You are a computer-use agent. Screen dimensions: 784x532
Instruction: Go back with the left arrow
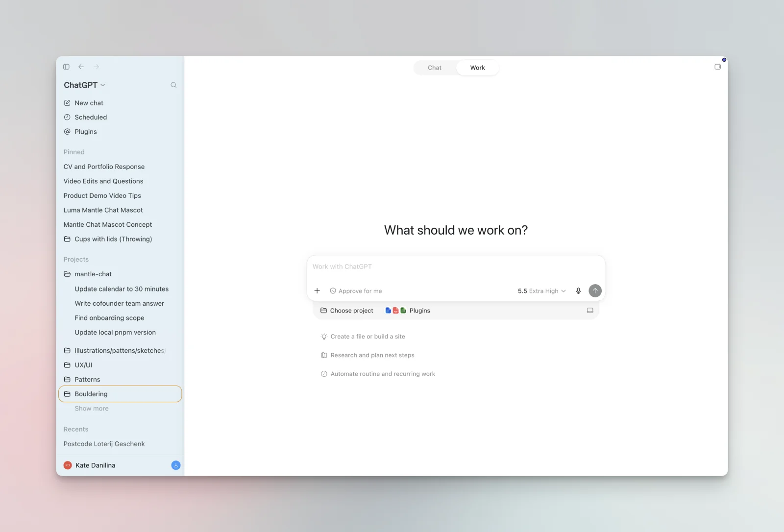pos(81,67)
